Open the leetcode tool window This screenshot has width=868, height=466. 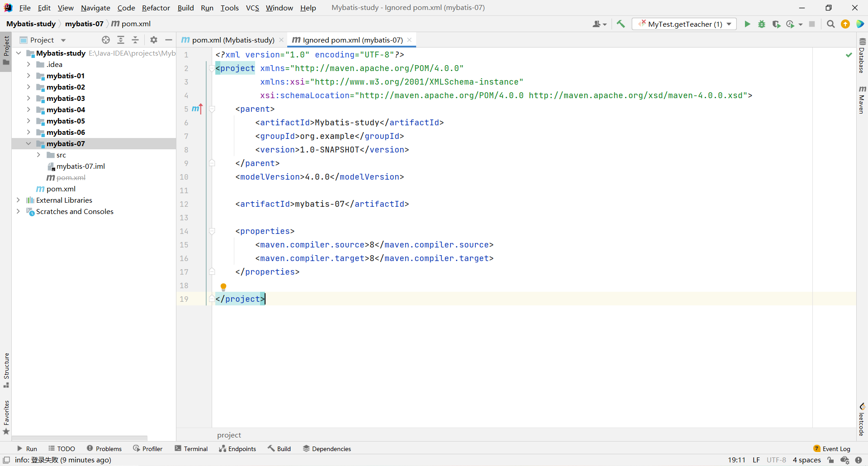(x=862, y=419)
